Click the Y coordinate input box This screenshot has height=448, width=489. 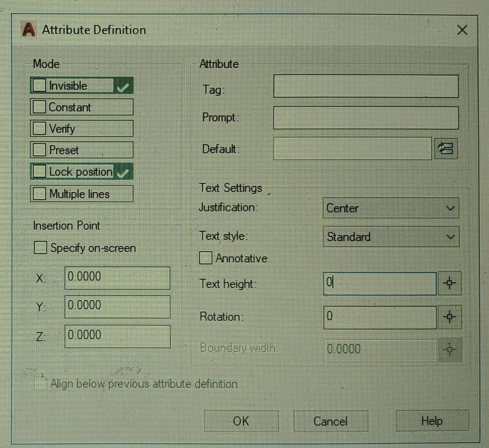pyautogui.click(x=117, y=307)
